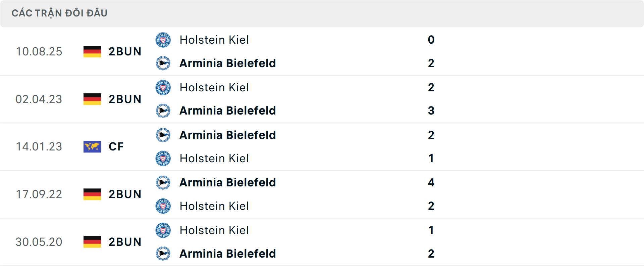This screenshot has height=266, width=644.
Task: Click the German flag next to the 10.08.25 date
Action: pyautogui.click(x=92, y=51)
